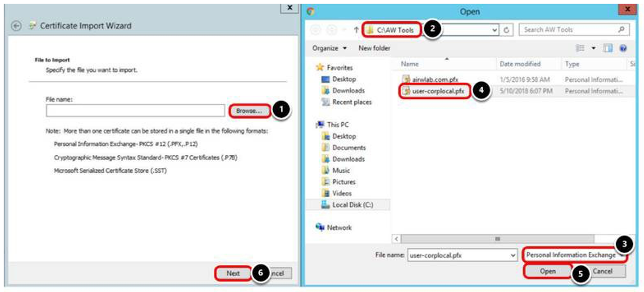Open Documents under This PC
The height and width of the screenshot is (292, 644).
pos(349,148)
